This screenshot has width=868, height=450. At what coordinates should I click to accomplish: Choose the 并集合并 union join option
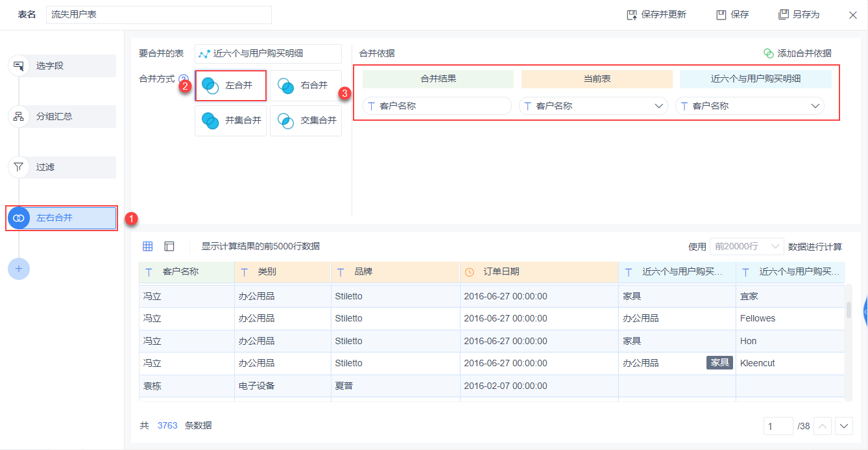click(x=230, y=120)
